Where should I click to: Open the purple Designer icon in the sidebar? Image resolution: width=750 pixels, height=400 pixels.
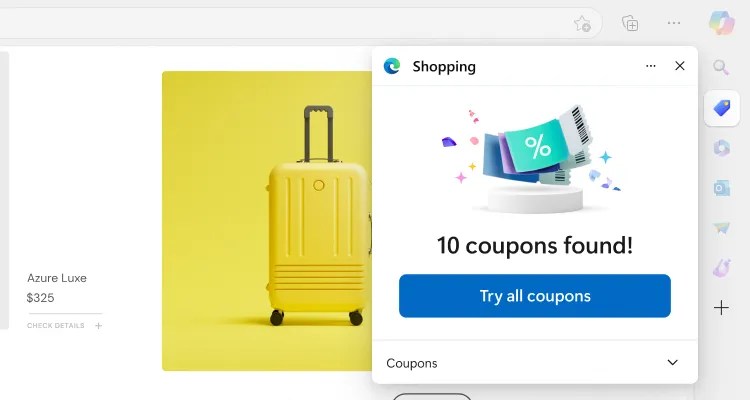coord(721,268)
